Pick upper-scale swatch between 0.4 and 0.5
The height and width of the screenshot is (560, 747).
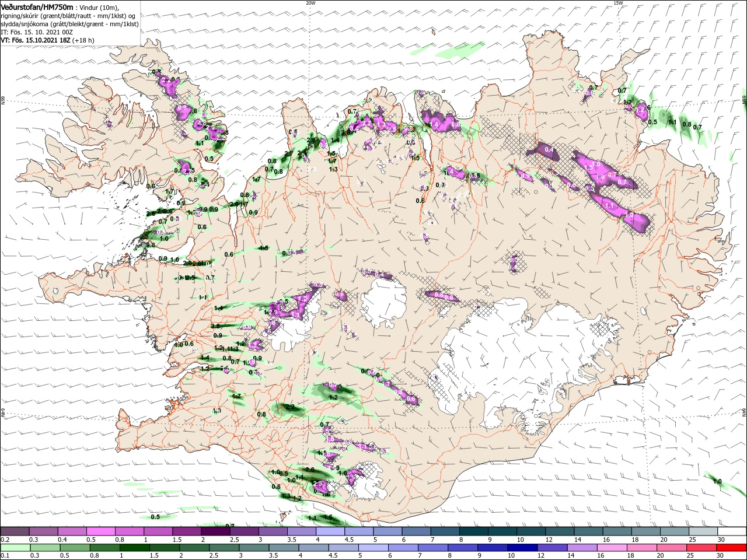pyautogui.click(x=72, y=531)
